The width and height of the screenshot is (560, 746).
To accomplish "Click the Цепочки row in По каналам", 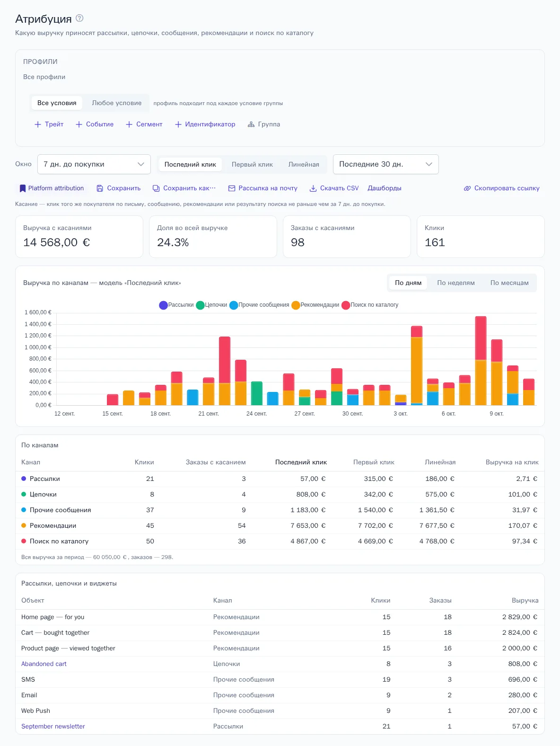I will (280, 495).
